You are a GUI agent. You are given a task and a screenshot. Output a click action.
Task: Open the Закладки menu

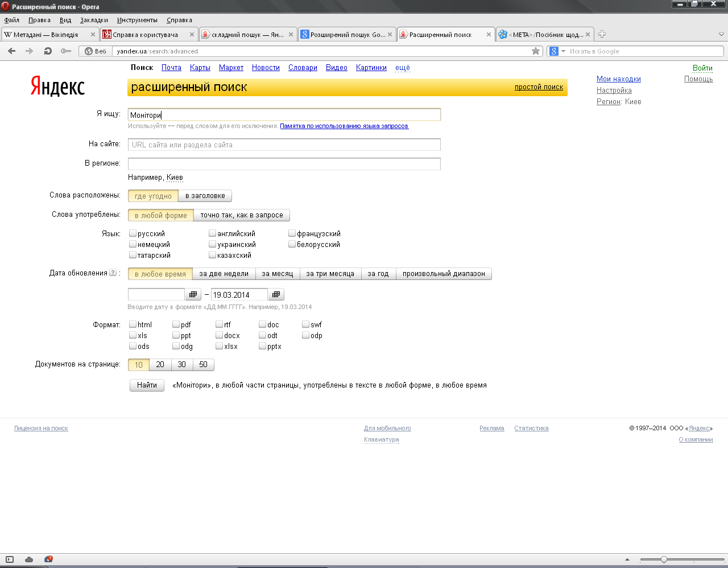click(94, 20)
